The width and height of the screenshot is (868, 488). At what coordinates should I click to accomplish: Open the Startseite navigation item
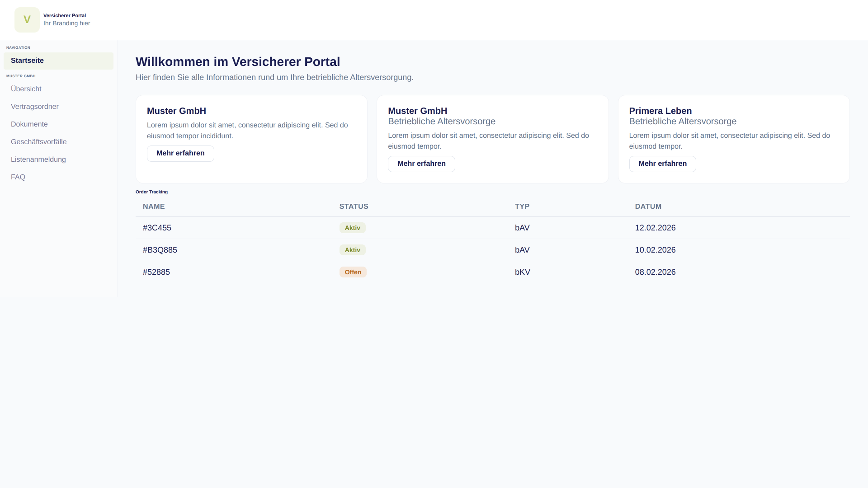tap(27, 61)
